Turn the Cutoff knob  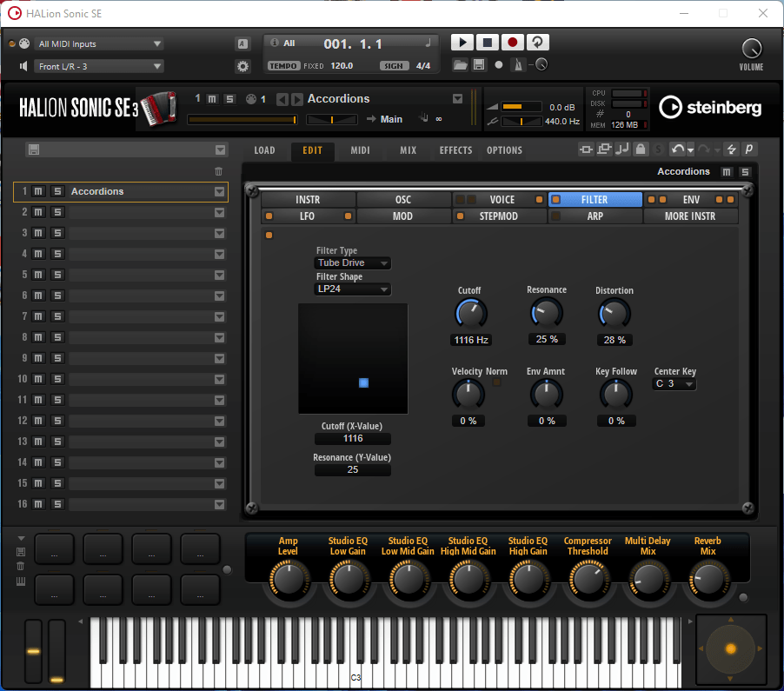(x=470, y=314)
